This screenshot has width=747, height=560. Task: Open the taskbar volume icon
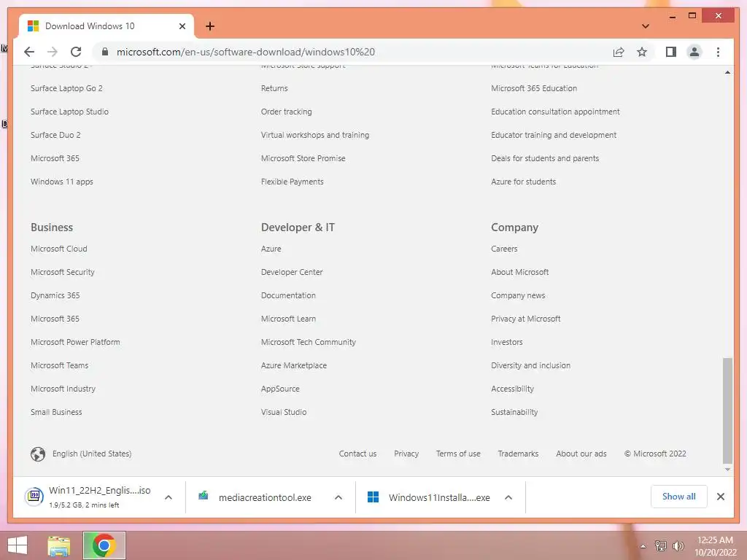coord(678,545)
